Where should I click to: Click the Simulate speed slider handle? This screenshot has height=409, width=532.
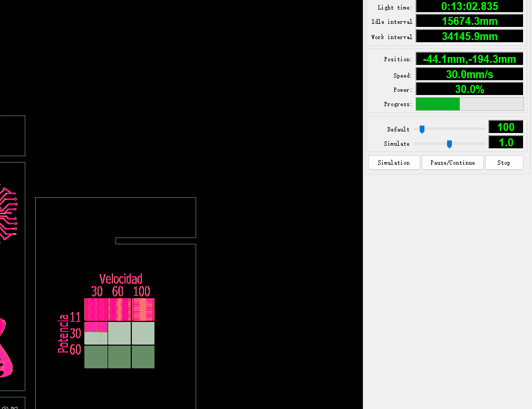(x=449, y=144)
